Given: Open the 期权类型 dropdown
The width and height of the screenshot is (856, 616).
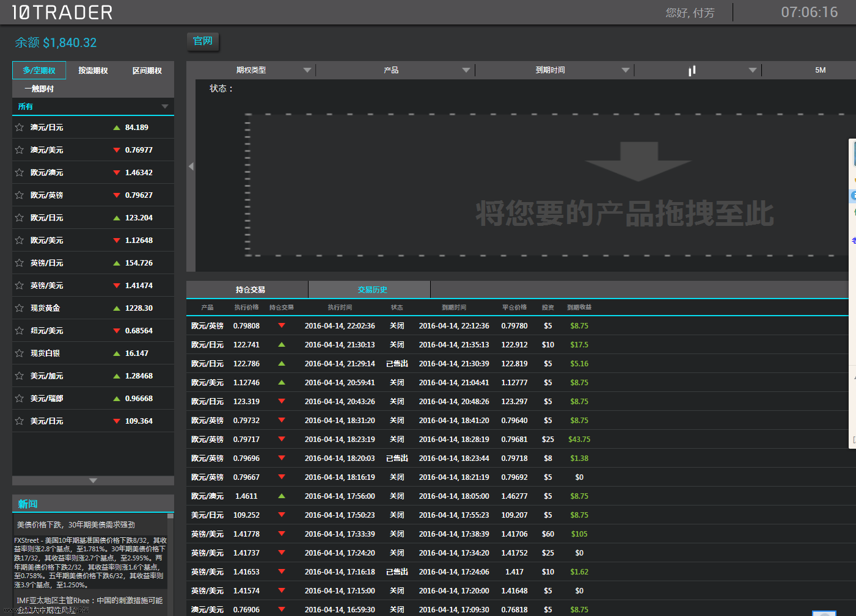Looking at the screenshot, I should tap(251, 70).
